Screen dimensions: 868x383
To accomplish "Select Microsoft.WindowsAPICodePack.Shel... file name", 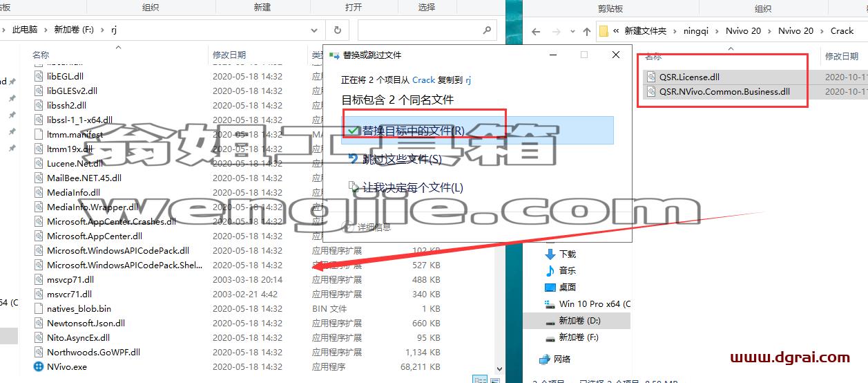I will coord(125,265).
